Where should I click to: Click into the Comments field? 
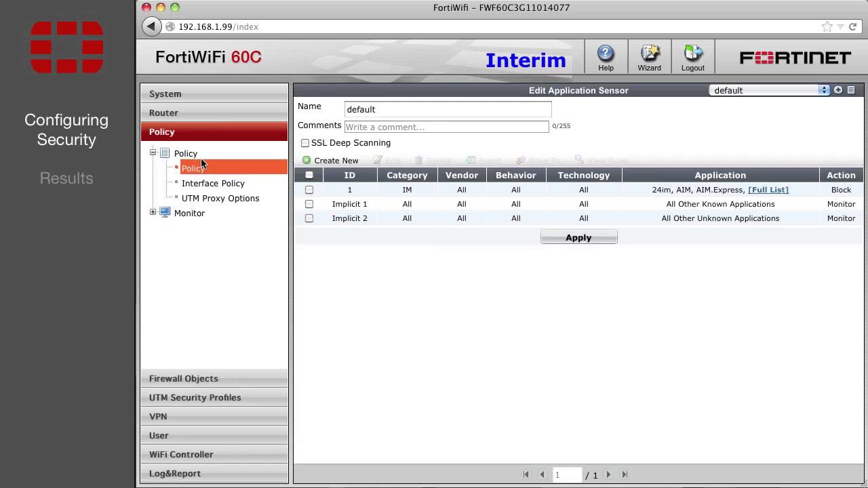[446, 127]
